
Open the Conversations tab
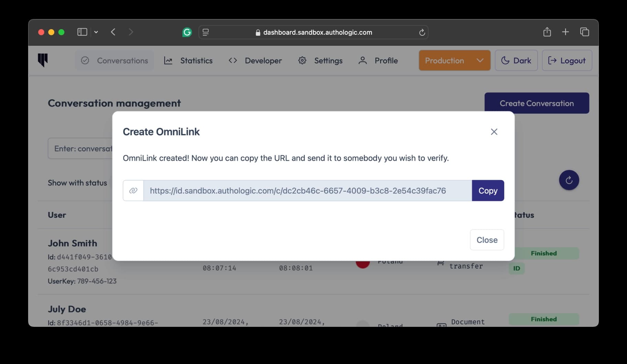point(114,60)
